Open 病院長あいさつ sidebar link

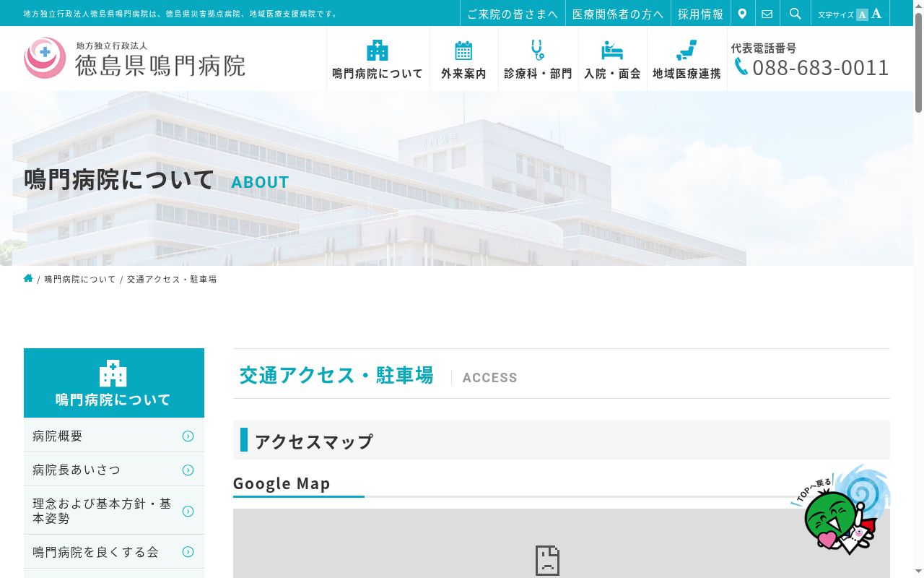pyautogui.click(x=113, y=470)
